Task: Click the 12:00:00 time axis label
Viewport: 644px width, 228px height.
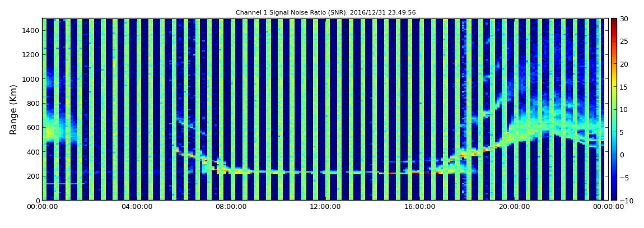Action: pos(325,207)
